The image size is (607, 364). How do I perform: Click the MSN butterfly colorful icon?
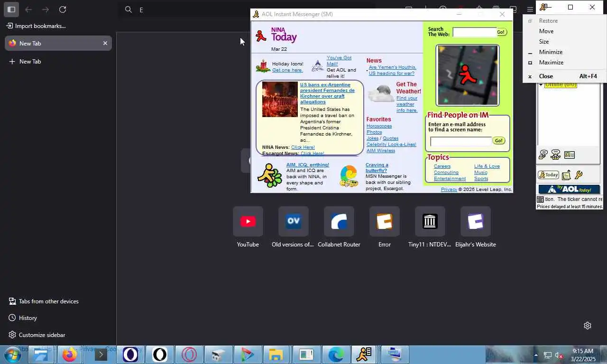(x=349, y=176)
